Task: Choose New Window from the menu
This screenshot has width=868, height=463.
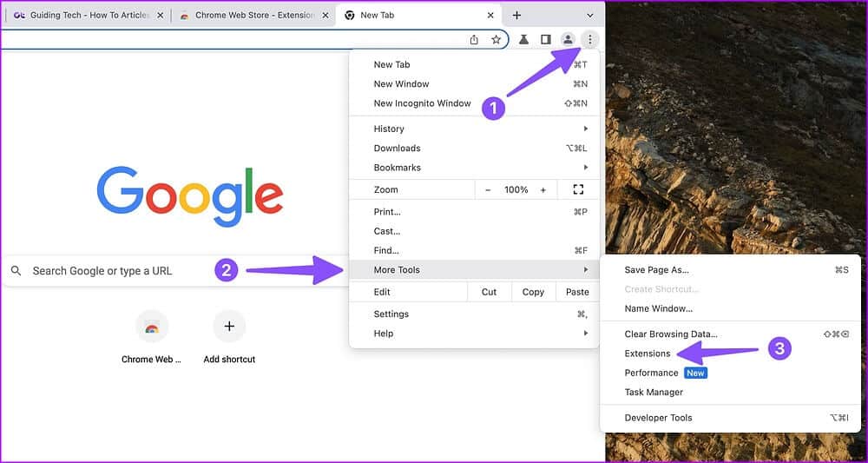Action: pos(475,83)
